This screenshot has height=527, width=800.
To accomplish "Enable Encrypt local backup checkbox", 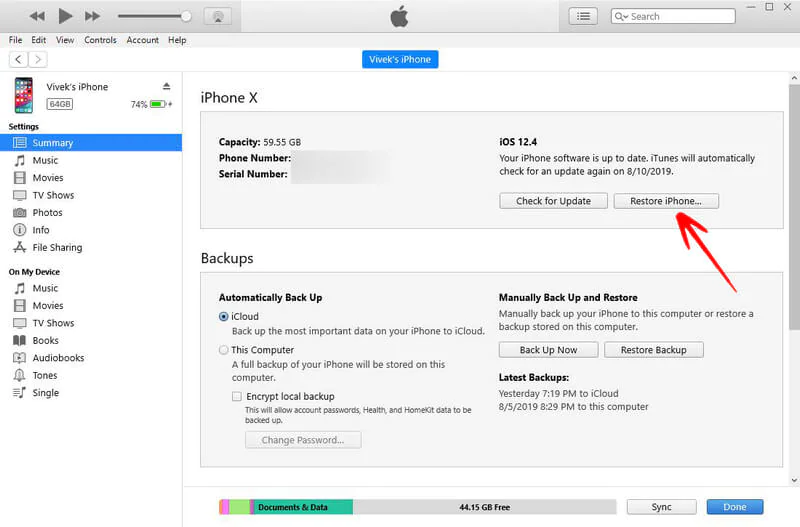I will click(237, 396).
